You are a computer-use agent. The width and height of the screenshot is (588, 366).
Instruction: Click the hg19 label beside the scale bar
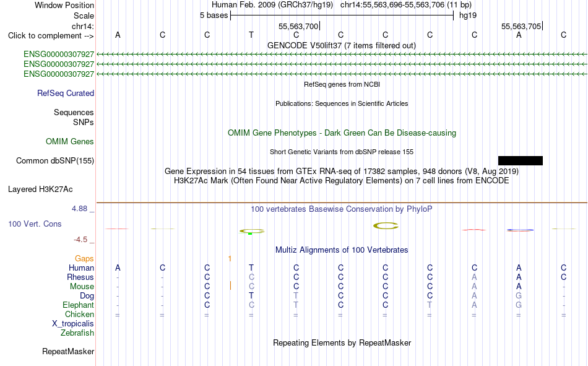(468, 15)
